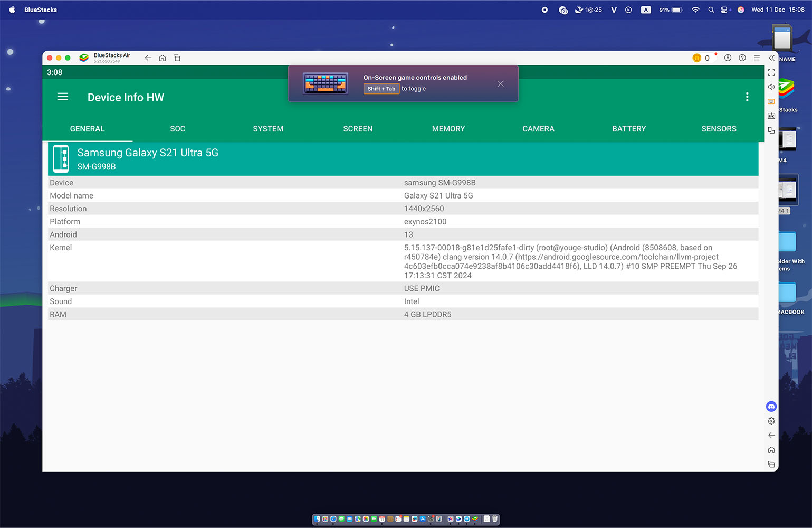
Task: Click the volume speaker icon in sidebar
Action: [771, 87]
